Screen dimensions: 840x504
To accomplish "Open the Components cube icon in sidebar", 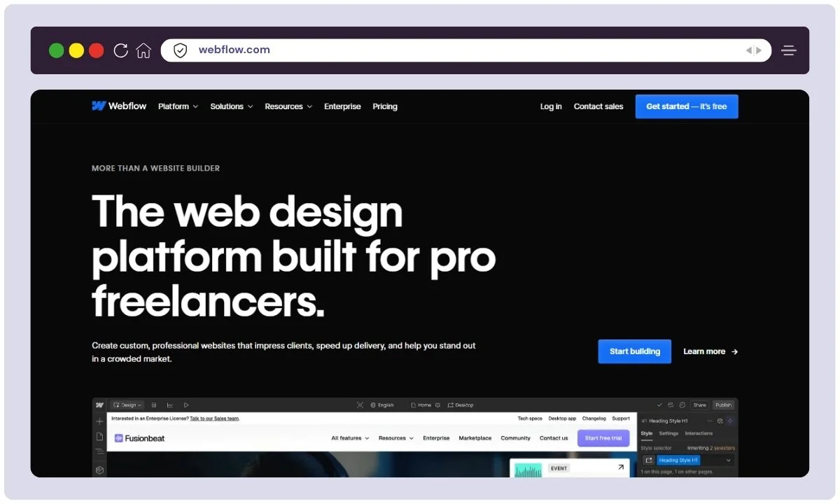I will [x=99, y=470].
